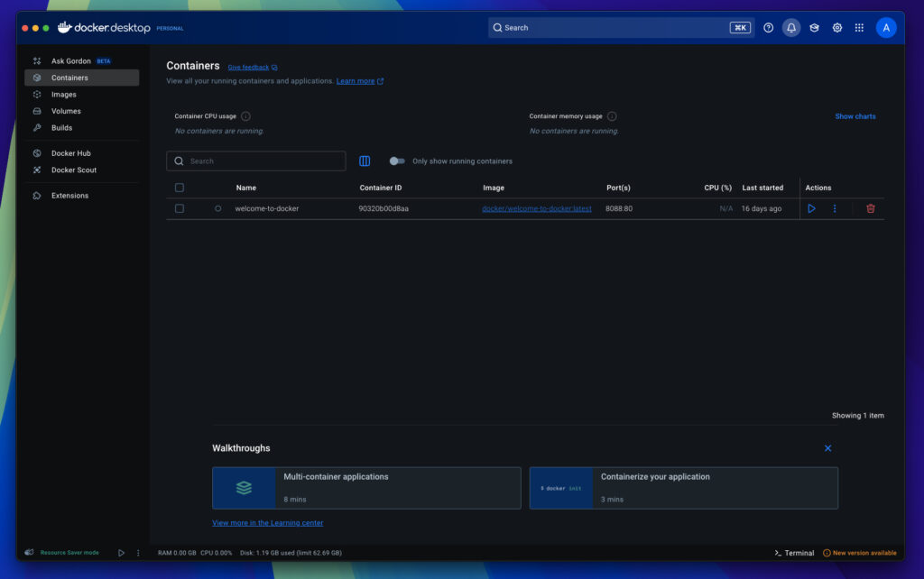The height and width of the screenshot is (579, 924).
Task: Sort by the CPU (%) column header
Action: click(x=717, y=188)
